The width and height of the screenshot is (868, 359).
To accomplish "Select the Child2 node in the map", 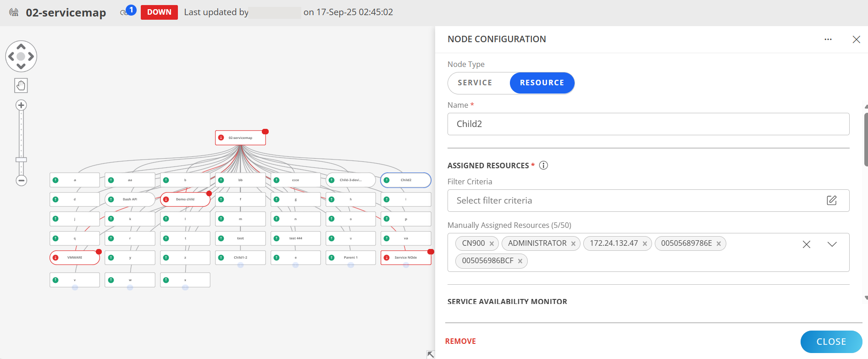I will pos(406,180).
